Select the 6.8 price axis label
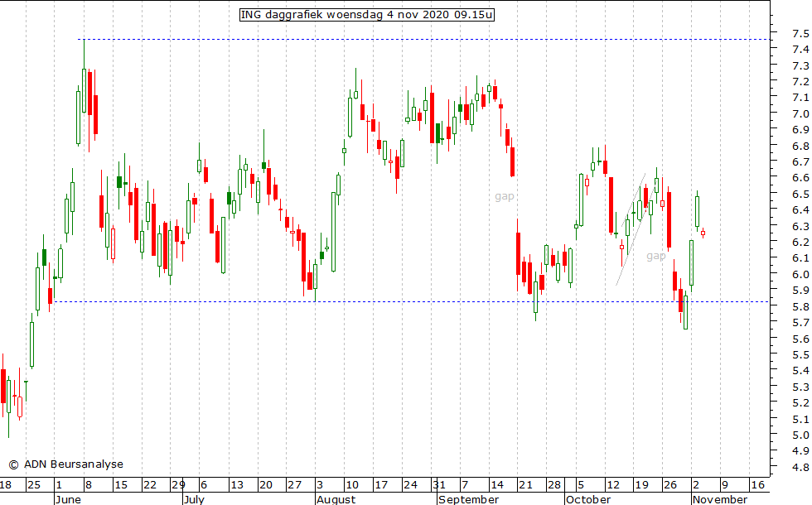The height and width of the screenshot is (505, 812). tap(800, 146)
